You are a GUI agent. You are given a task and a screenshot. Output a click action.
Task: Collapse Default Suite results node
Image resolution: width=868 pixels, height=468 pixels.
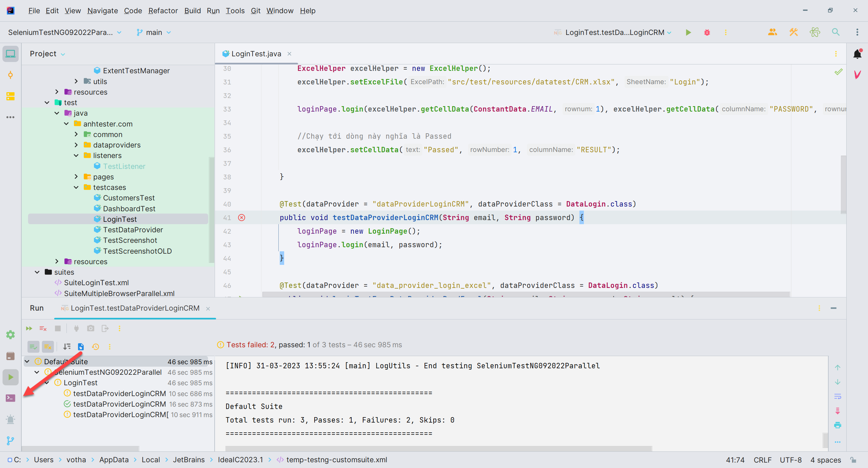27,362
